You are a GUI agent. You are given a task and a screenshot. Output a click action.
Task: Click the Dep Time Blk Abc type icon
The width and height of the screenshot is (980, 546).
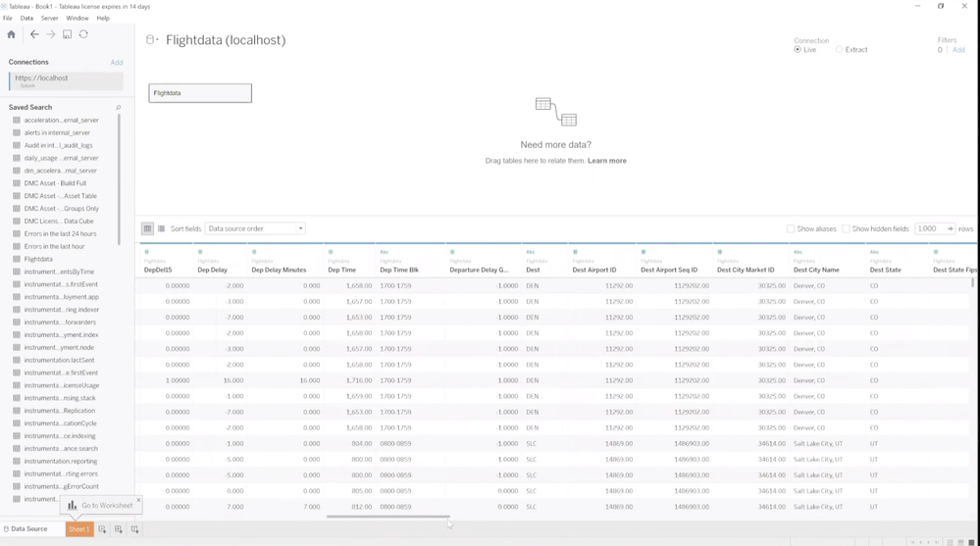click(x=384, y=252)
